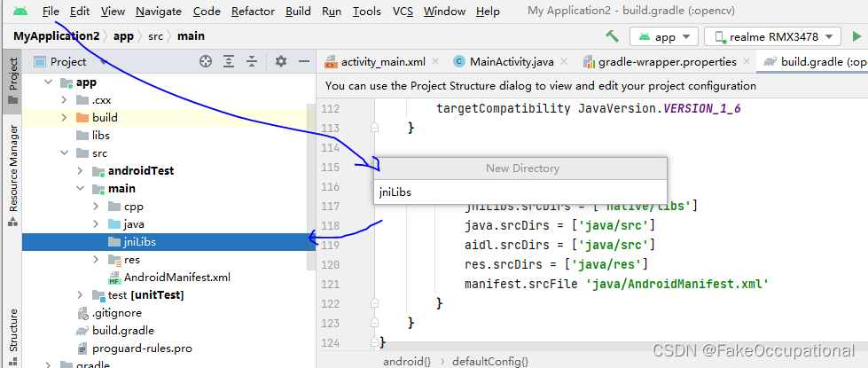
Task: Open the VCS menu
Action: click(403, 11)
